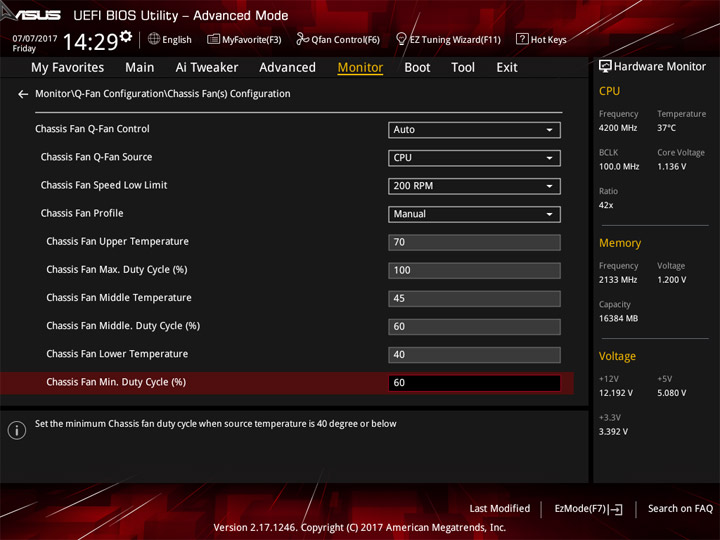Edit Chassis Fan Upper Temperature field
This screenshot has width=720, height=540.
(x=474, y=242)
